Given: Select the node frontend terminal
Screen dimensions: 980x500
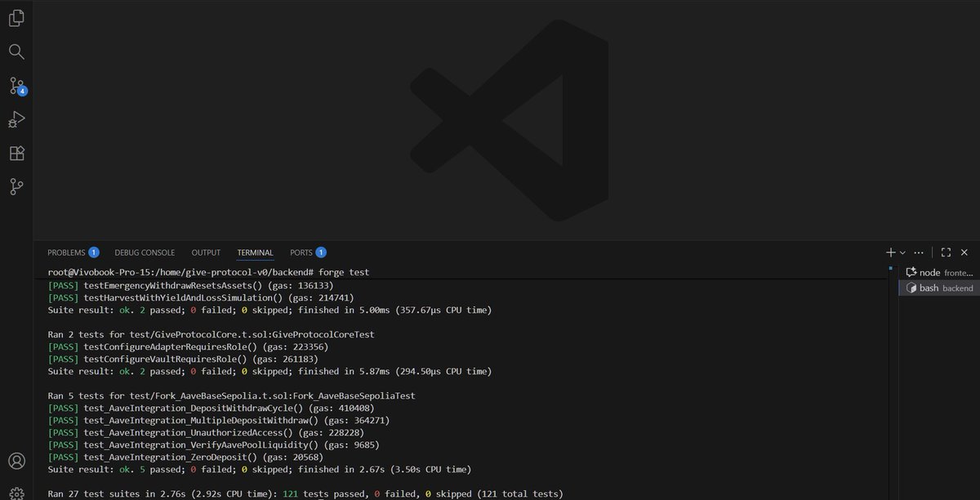Looking at the screenshot, I should tap(939, 273).
